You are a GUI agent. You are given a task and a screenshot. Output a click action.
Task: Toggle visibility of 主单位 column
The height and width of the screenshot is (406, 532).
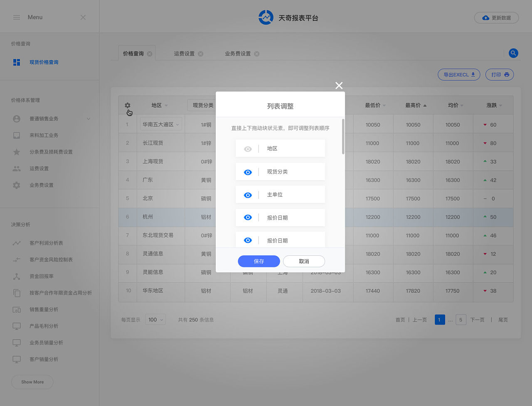(248, 194)
